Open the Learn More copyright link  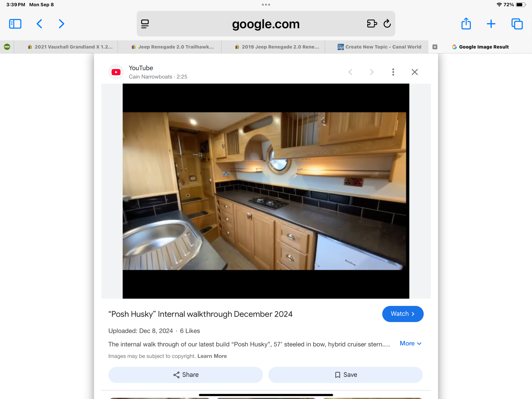[x=212, y=356]
